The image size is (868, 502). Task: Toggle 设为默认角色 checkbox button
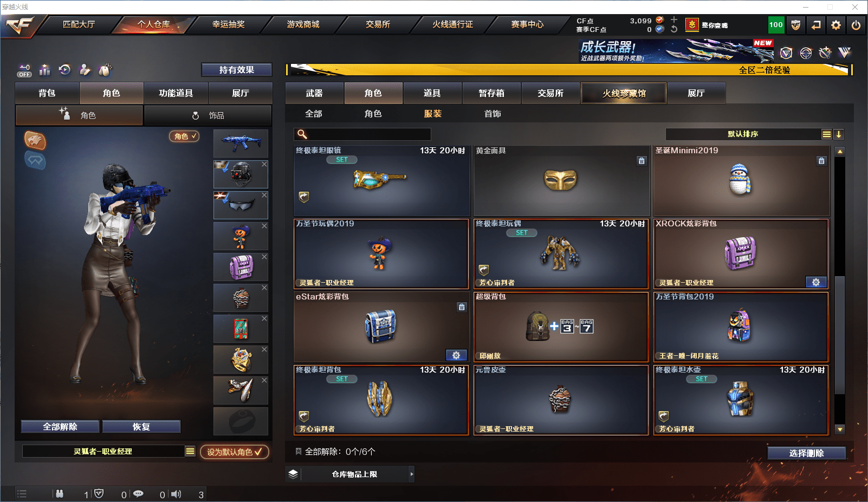[x=235, y=452]
